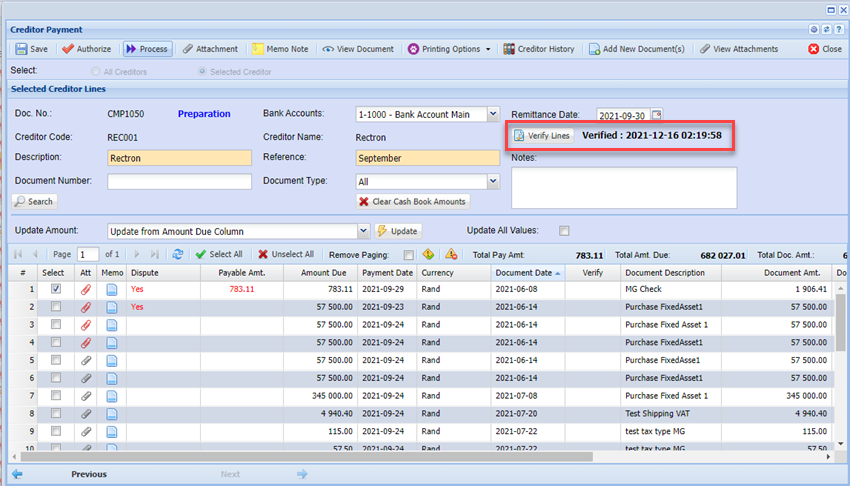Click into the Document Number input field

point(179,181)
